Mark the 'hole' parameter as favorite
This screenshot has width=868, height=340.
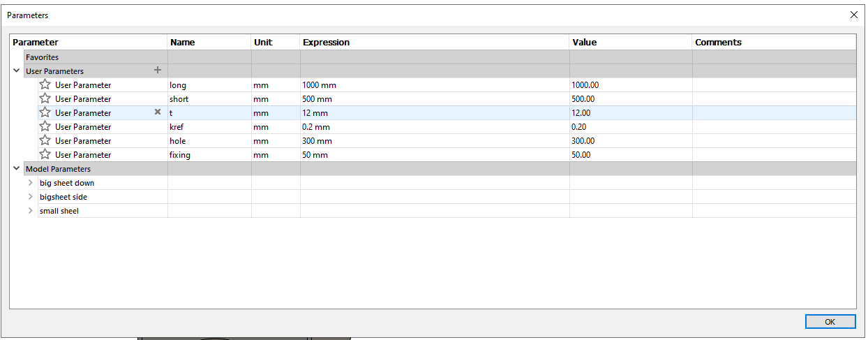(x=45, y=140)
